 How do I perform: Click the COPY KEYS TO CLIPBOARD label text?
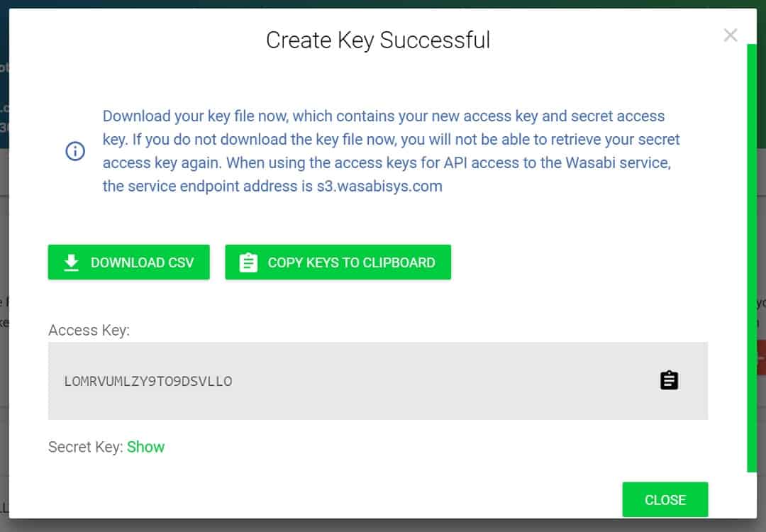[351, 263]
